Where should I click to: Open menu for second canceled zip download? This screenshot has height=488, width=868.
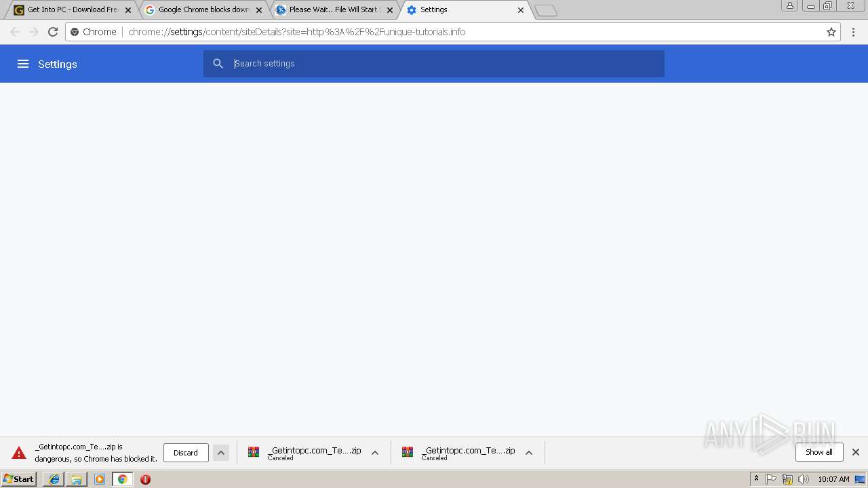pos(529,453)
